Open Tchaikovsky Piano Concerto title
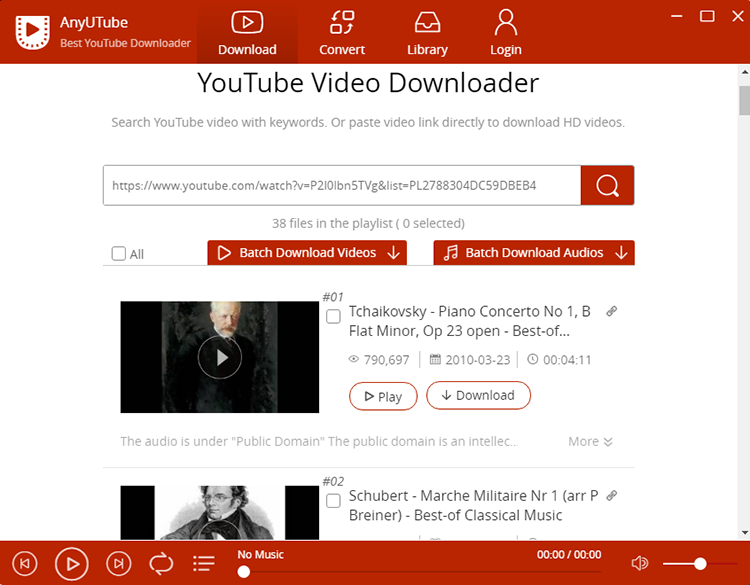 (x=469, y=321)
